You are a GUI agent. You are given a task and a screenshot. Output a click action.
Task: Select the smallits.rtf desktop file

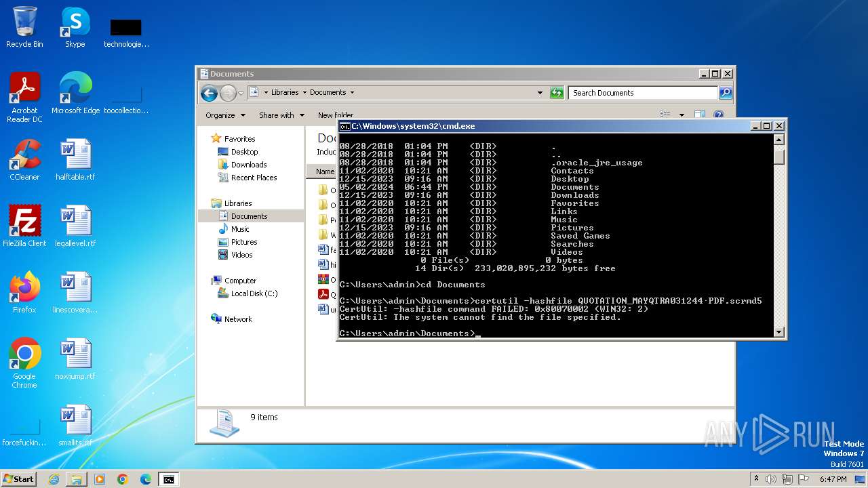click(x=75, y=426)
